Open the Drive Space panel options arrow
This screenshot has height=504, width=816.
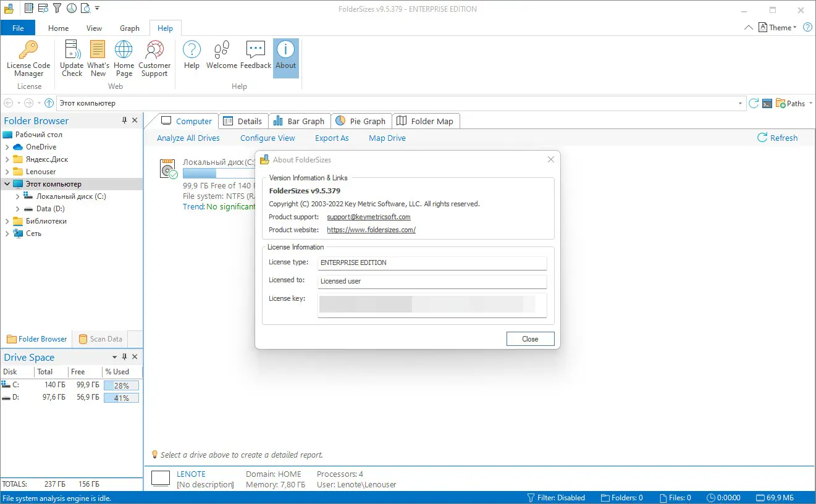[x=114, y=357]
